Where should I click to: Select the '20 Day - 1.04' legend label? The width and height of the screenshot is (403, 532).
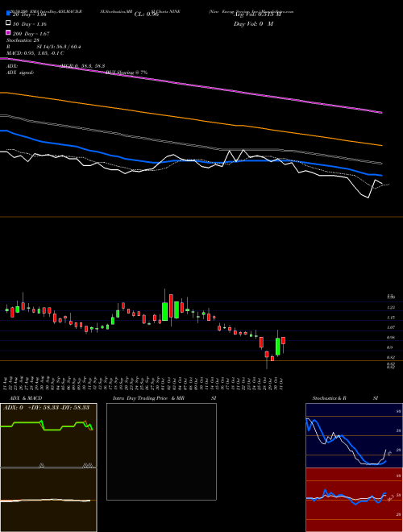pos(29,15)
